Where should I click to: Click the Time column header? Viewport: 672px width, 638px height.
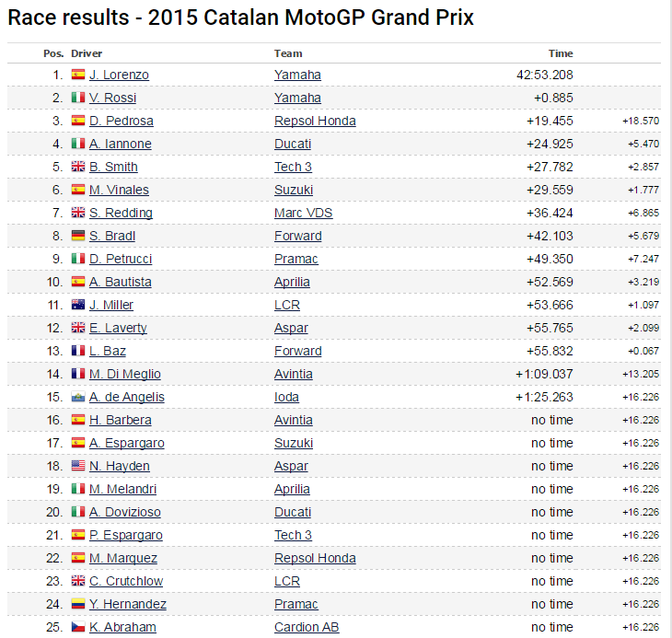(x=560, y=53)
